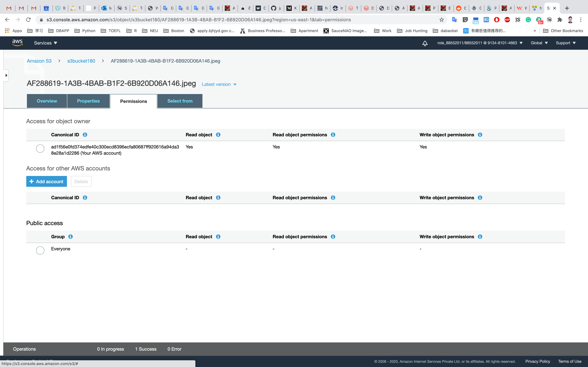Click info icon next to Group header
The image size is (588, 367).
[x=70, y=237]
